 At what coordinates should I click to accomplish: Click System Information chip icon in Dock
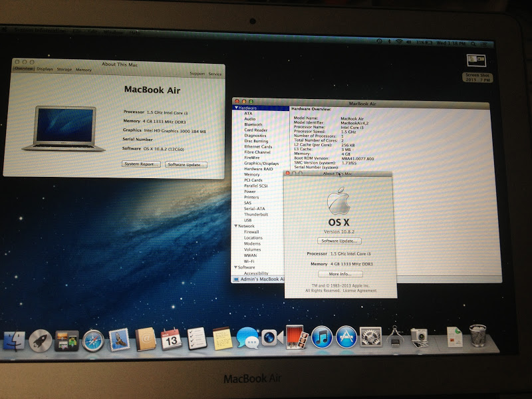[395, 336]
